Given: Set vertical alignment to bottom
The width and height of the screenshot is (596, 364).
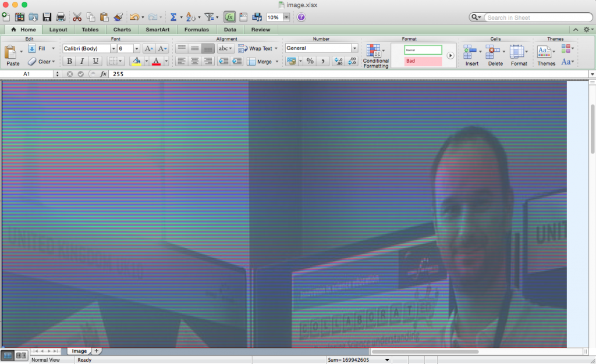Looking at the screenshot, I should coord(208,48).
